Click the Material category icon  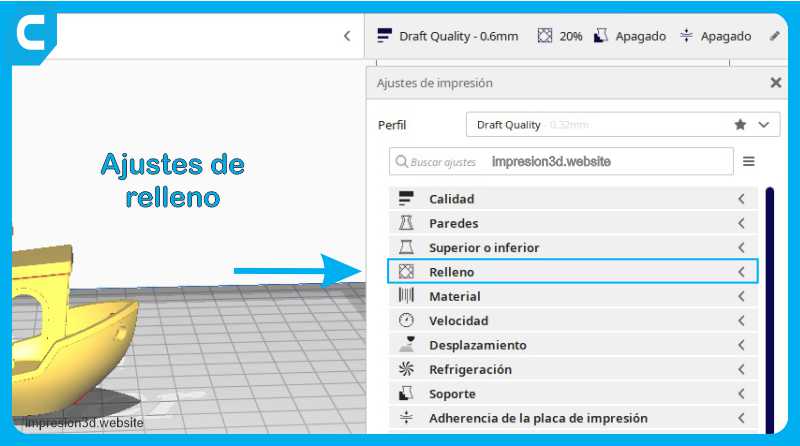point(406,296)
